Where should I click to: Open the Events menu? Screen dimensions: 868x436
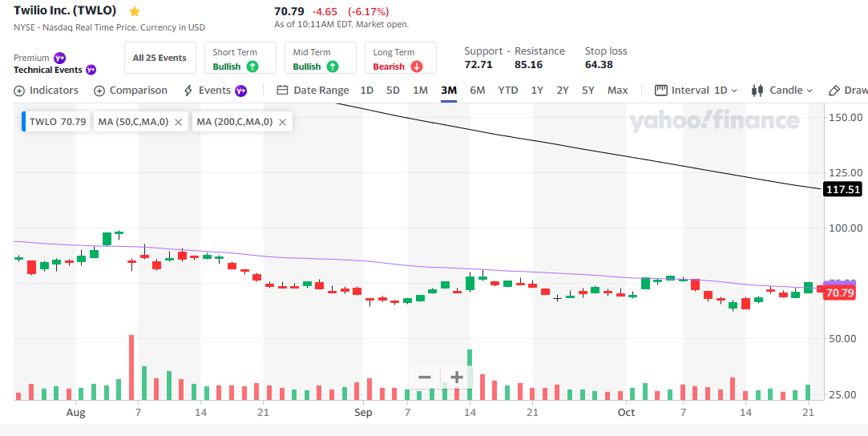click(215, 91)
